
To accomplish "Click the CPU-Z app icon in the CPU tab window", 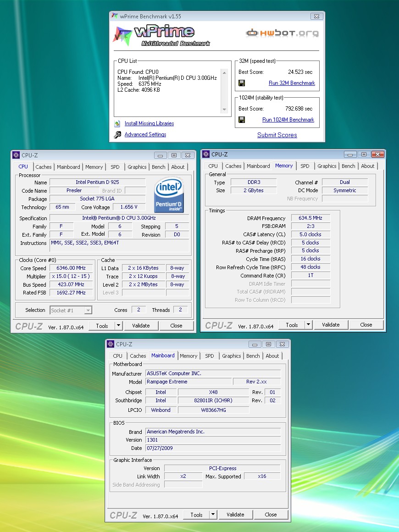I will pos(16,155).
